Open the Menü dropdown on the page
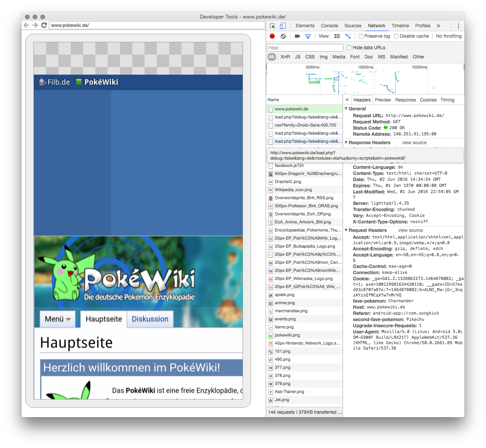This screenshot has height=448, width=486. (x=58, y=319)
